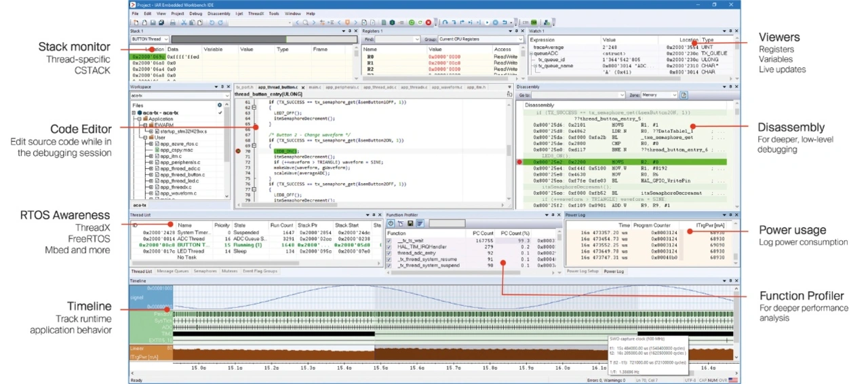868x384 pixels.
Task: Open the ThreadX menu
Action: click(257, 13)
